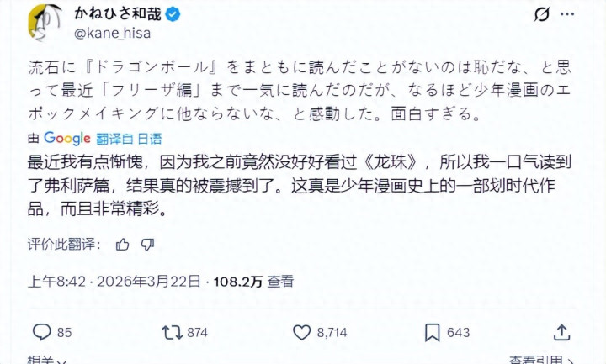This screenshot has height=364, width=606.
Task: Rate translation with thumbs down
Action: (x=147, y=245)
